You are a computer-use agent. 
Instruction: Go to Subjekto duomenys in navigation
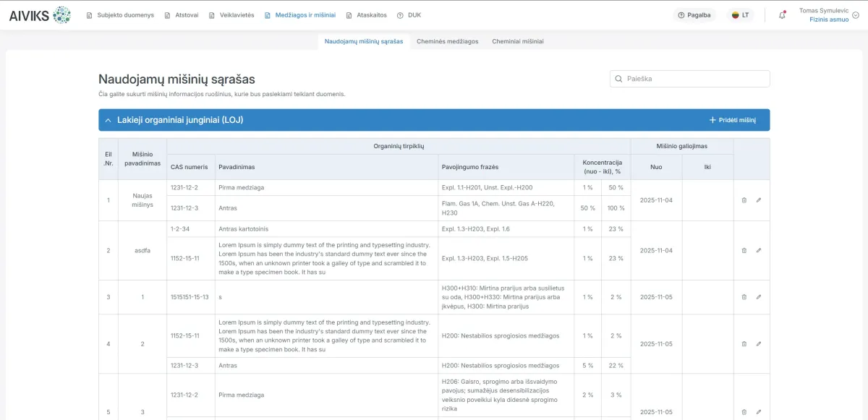(120, 15)
